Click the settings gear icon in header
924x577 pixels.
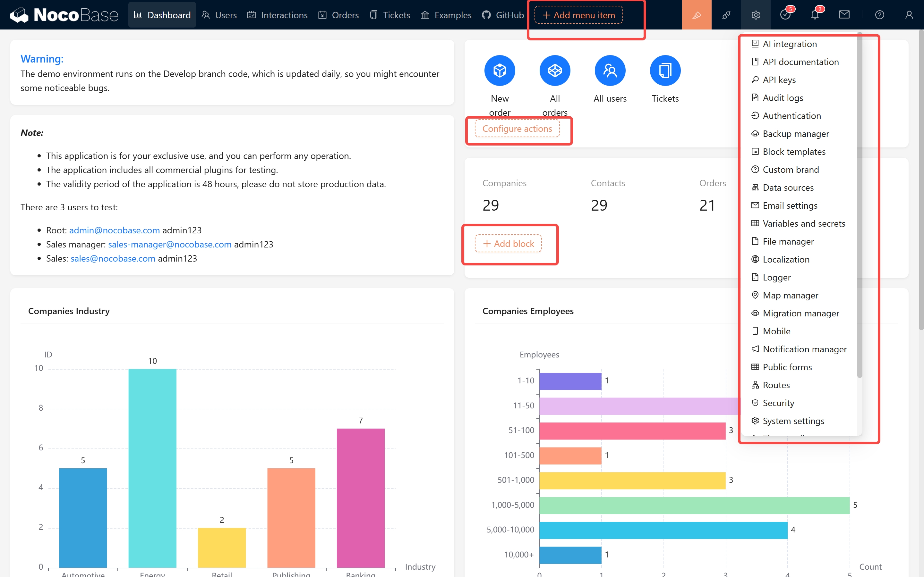click(x=756, y=15)
